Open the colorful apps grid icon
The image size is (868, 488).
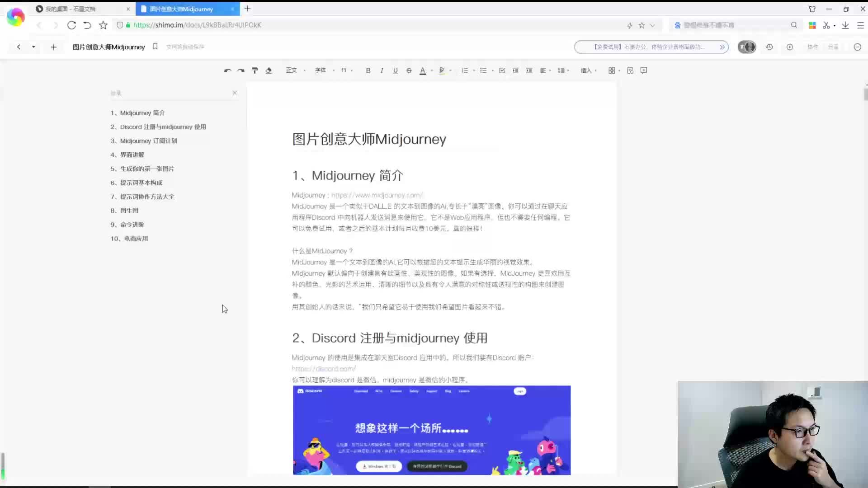812,25
